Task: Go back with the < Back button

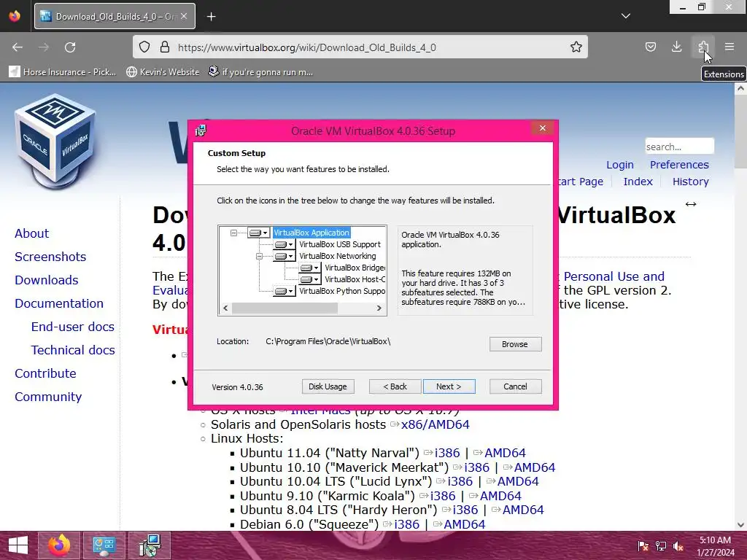Action: 395,386
